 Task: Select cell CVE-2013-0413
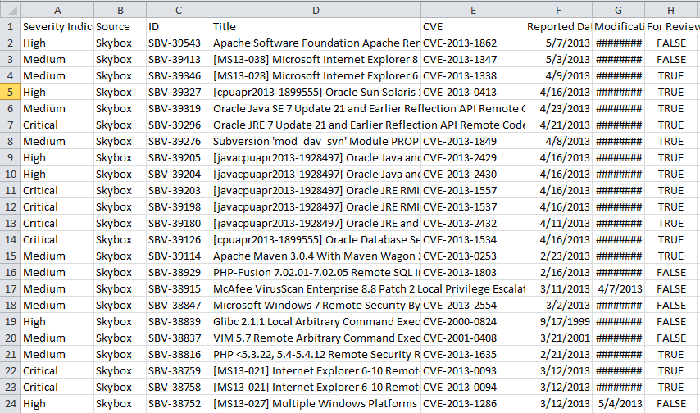point(473,92)
